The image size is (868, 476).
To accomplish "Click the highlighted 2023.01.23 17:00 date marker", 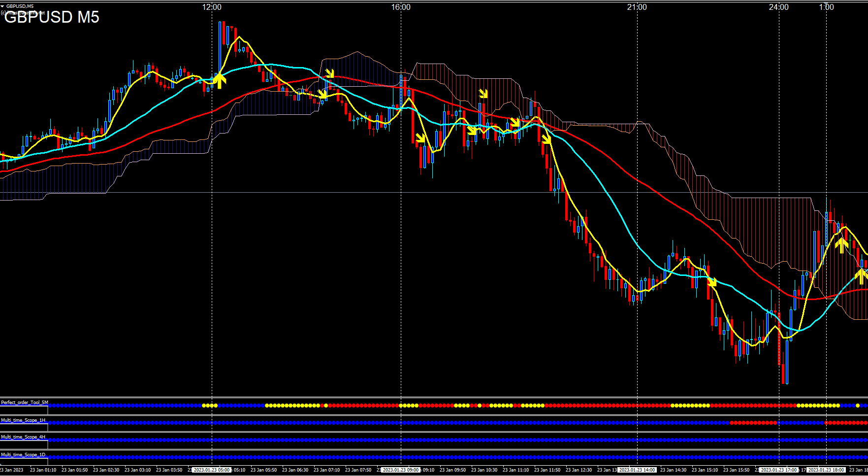I will (778, 470).
